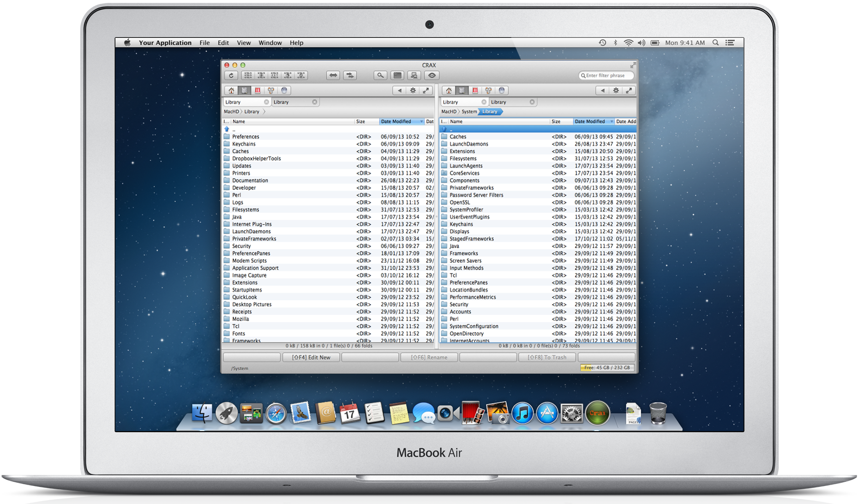The image size is (864, 504).
Task: Open Crax app in the Dock
Action: coord(597,413)
